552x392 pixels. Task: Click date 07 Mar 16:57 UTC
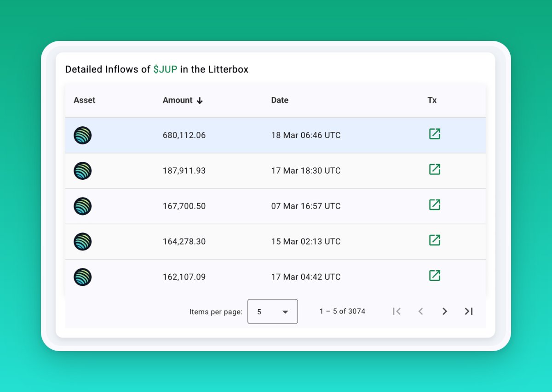[x=306, y=206]
